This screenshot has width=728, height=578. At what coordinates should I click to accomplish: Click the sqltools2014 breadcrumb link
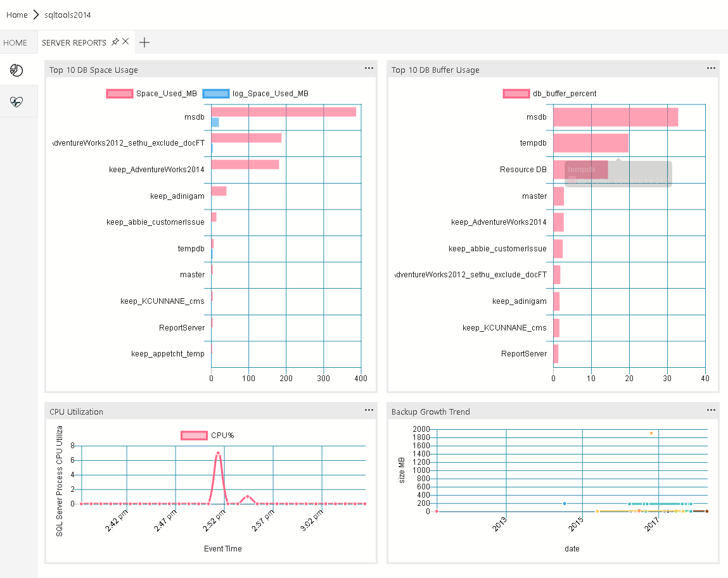click(x=63, y=15)
